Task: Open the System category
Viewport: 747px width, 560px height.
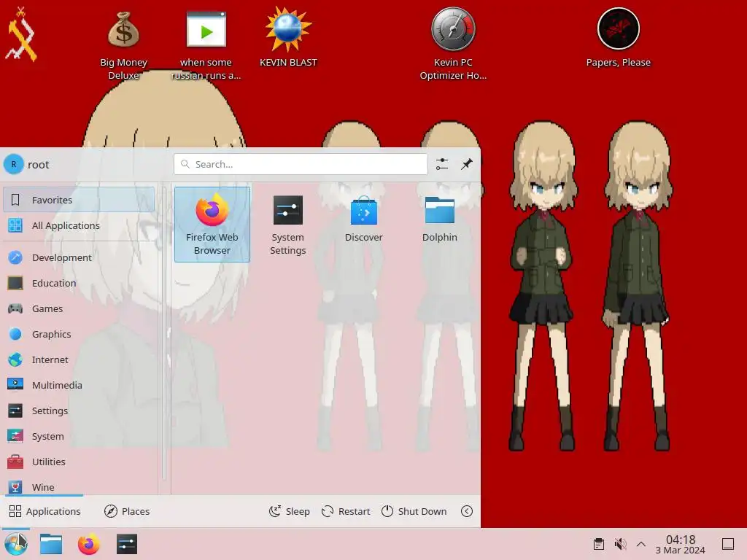Action: (79, 436)
